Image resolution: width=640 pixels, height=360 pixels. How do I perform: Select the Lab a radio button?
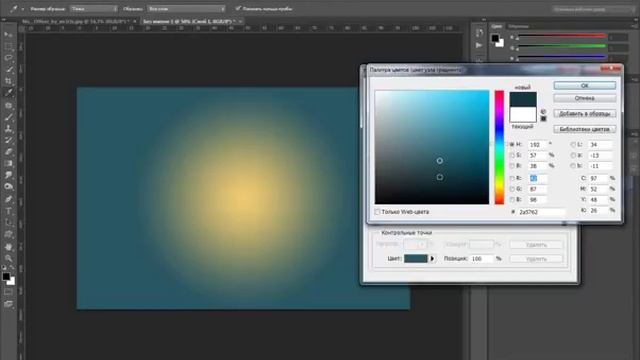click(x=573, y=155)
